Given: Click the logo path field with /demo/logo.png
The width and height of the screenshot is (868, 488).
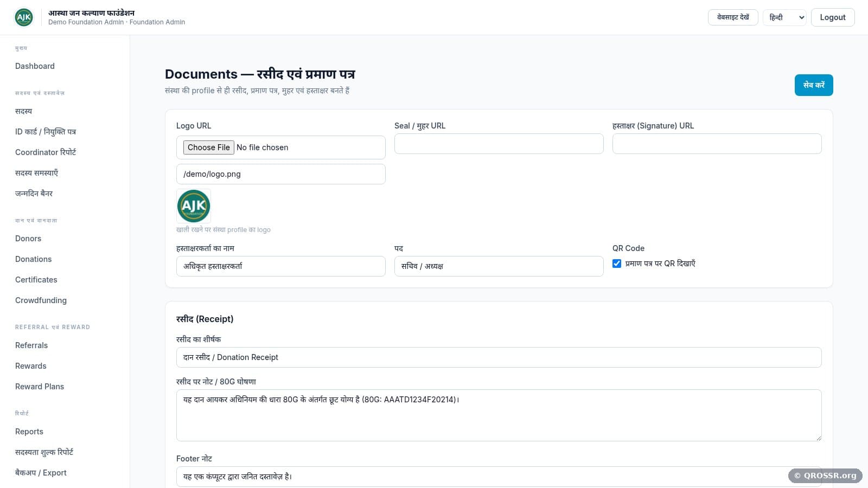Looking at the screenshot, I should [281, 174].
